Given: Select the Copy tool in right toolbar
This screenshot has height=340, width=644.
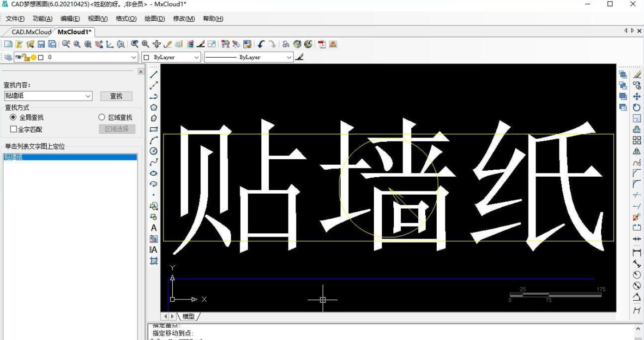Looking at the screenshot, I should pyautogui.click(x=637, y=85).
